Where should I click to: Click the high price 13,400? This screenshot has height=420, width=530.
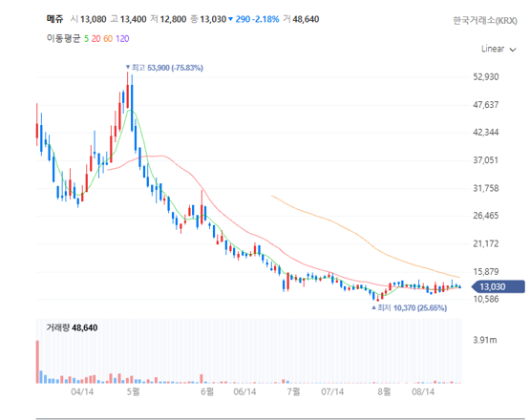[x=133, y=19]
